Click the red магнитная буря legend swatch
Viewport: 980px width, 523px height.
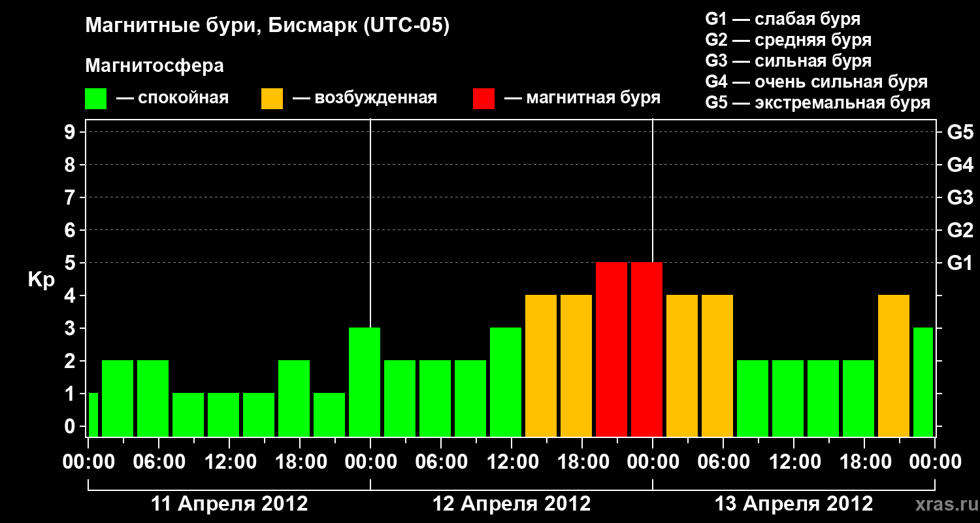pyautogui.click(x=483, y=99)
